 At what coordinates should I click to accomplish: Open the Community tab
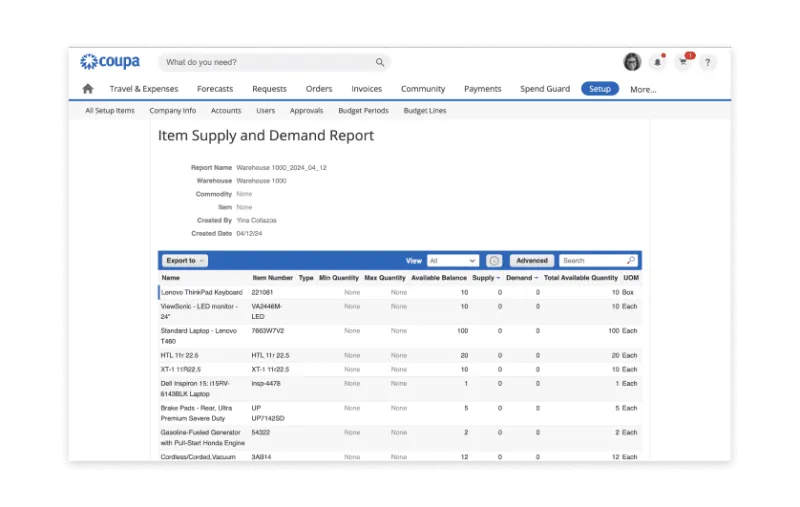[423, 89]
